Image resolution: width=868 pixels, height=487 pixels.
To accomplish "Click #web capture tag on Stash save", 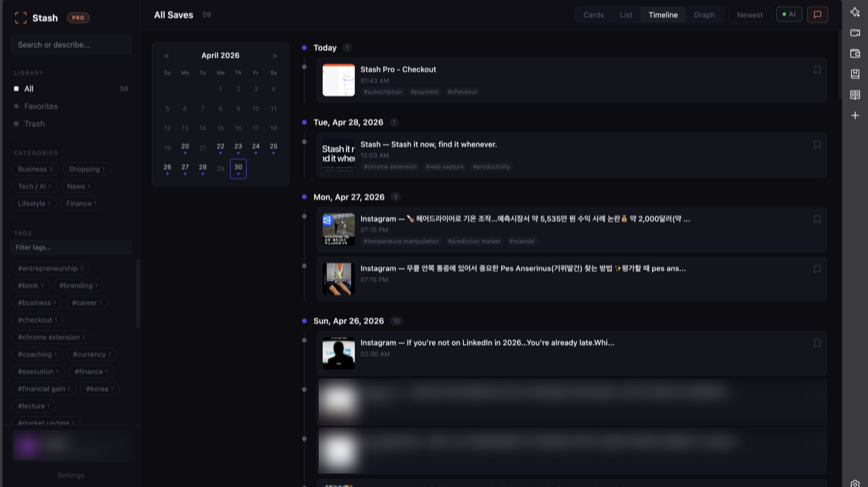I will (444, 166).
